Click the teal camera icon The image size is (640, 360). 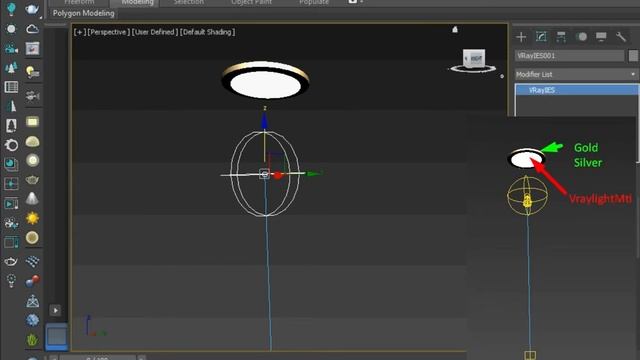pyautogui.click(x=11, y=49)
